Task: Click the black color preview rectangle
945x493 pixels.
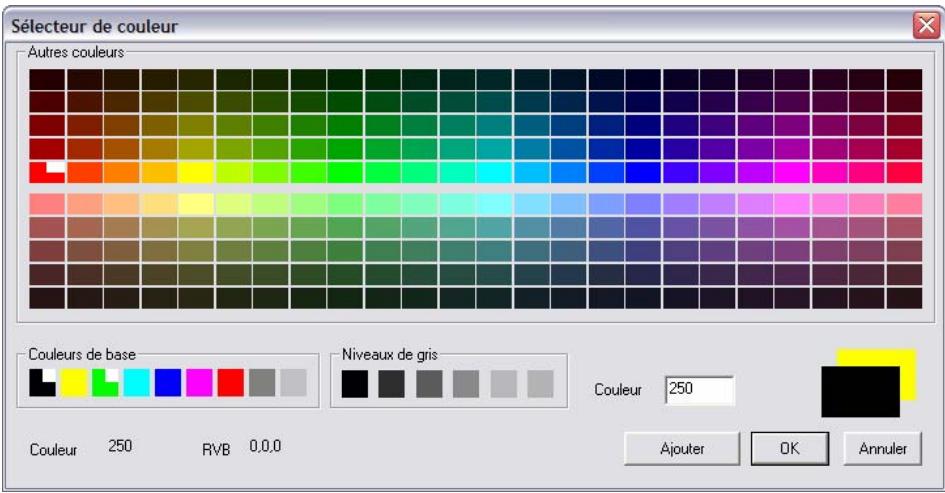Action: (x=861, y=392)
